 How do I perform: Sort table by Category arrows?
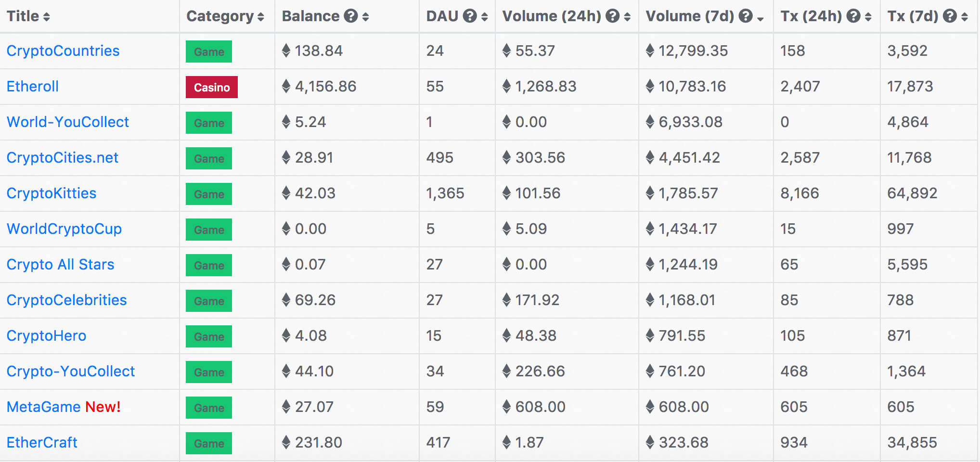(x=261, y=17)
